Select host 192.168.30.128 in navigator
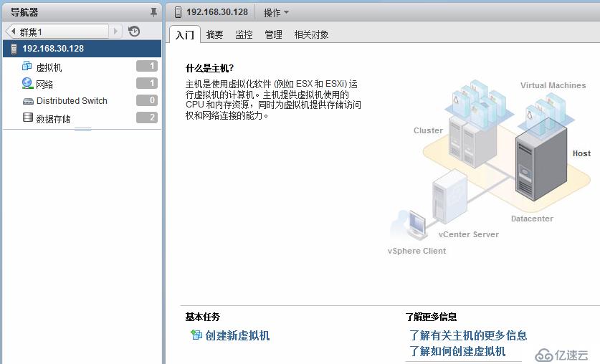Screen dimensions: 600x364 pyautogui.click(x=82, y=49)
